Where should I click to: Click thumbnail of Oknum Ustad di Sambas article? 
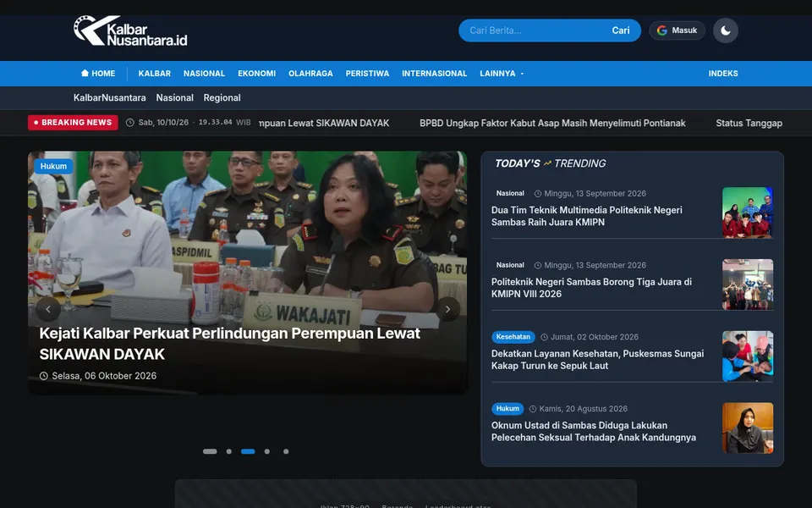[x=748, y=428]
